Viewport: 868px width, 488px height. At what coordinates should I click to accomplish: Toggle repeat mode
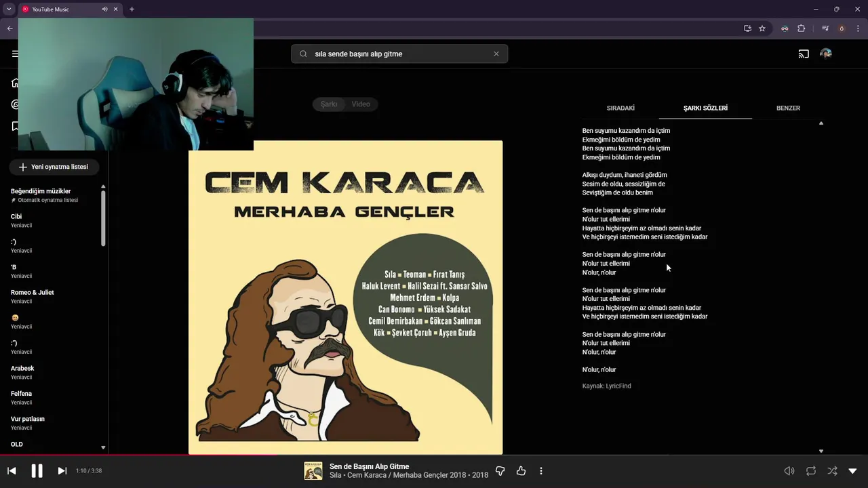[811, 470]
